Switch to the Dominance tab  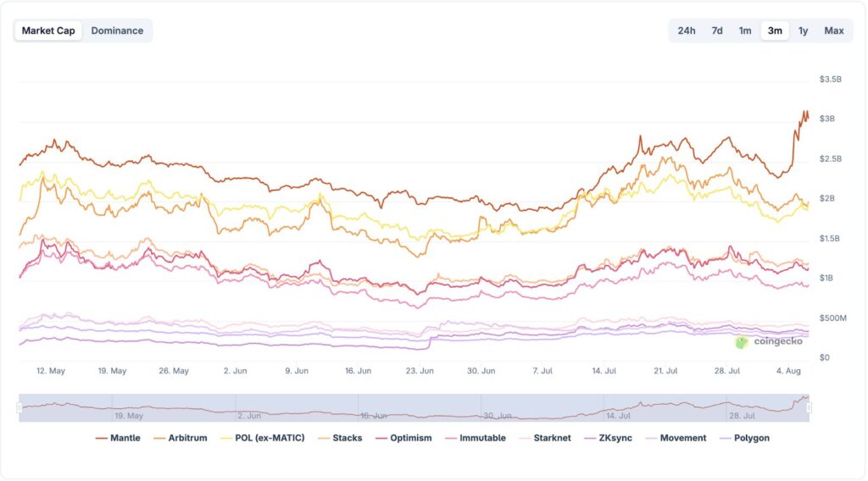117,30
